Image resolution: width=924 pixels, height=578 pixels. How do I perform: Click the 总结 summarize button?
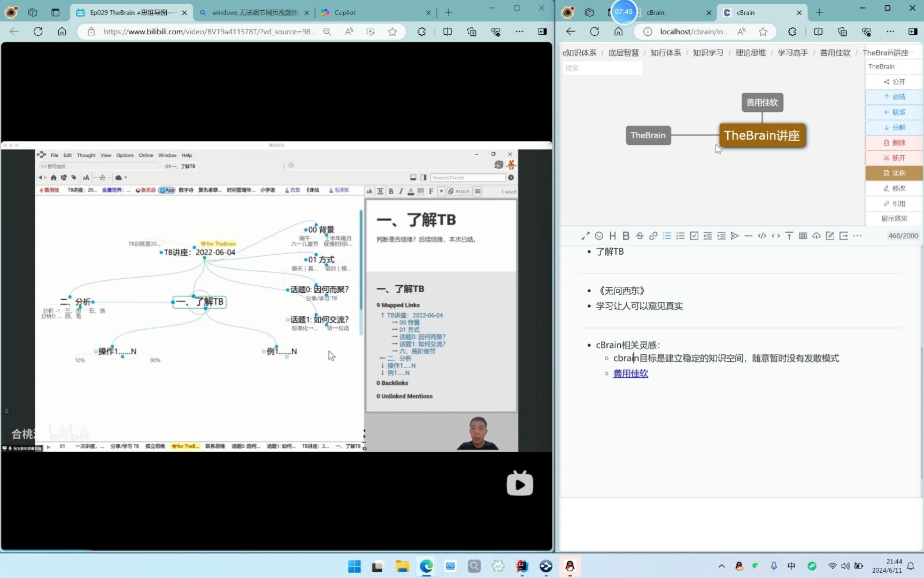click(x=894, y=97)
